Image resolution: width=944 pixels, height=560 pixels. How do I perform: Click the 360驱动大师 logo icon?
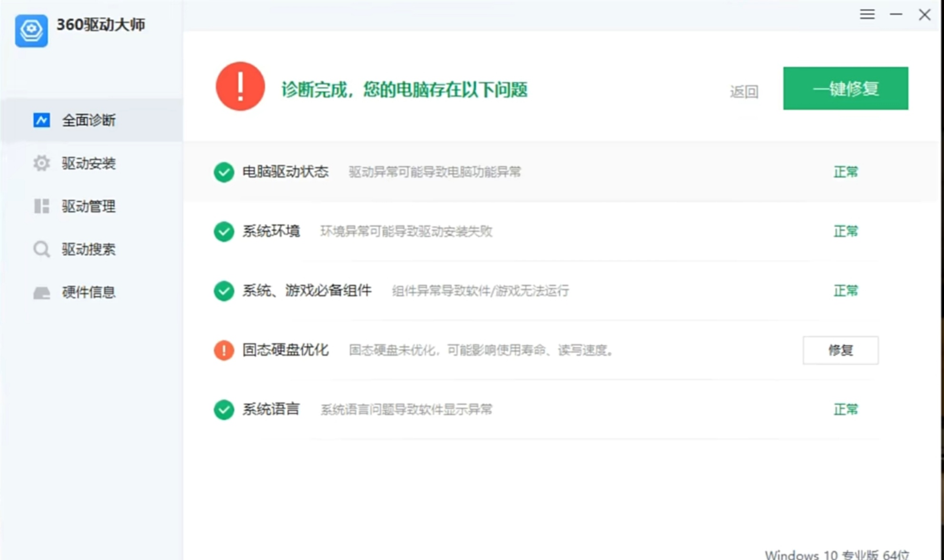(31, 30)
